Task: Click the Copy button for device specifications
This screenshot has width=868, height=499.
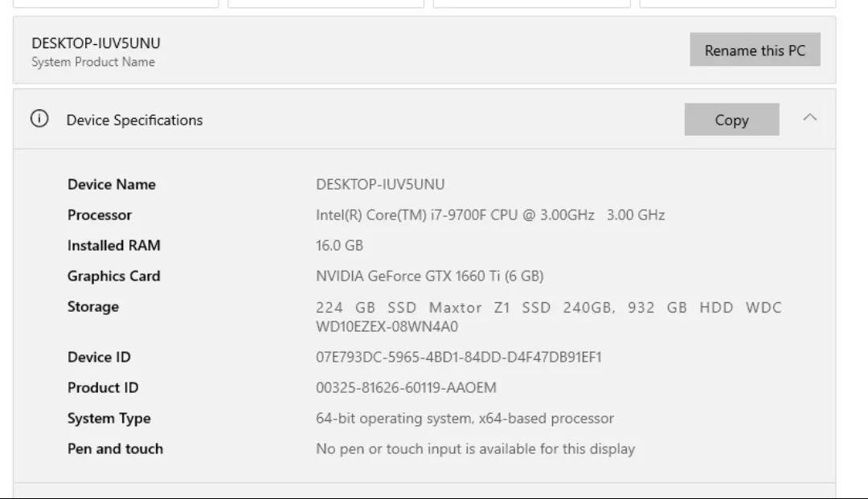Action: [731, 118]
